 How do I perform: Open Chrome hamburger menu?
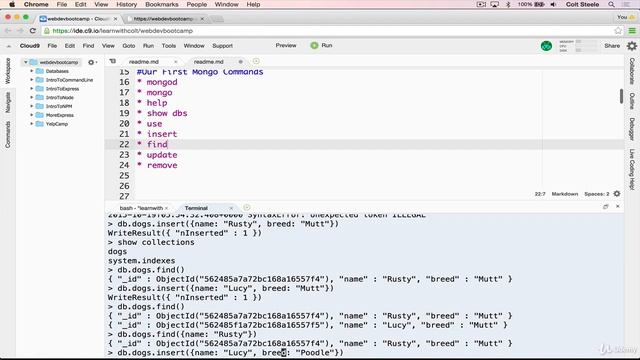(x=632, y=31)
